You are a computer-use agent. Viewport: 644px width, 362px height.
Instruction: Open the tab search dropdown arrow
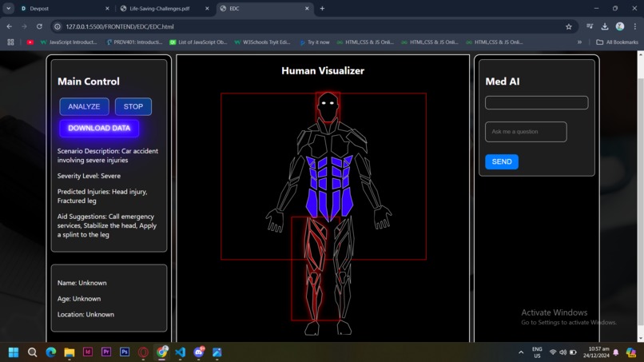click(8, 9)
